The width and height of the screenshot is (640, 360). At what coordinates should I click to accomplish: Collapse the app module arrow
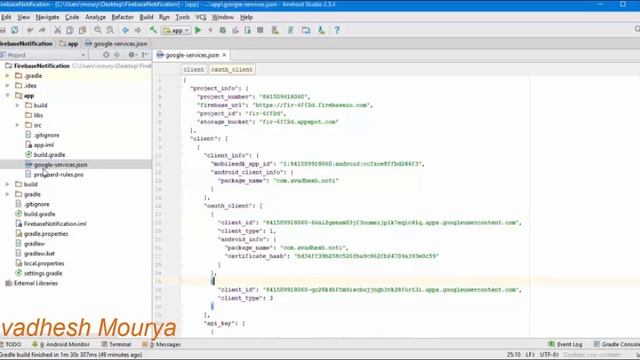[7, 96]
